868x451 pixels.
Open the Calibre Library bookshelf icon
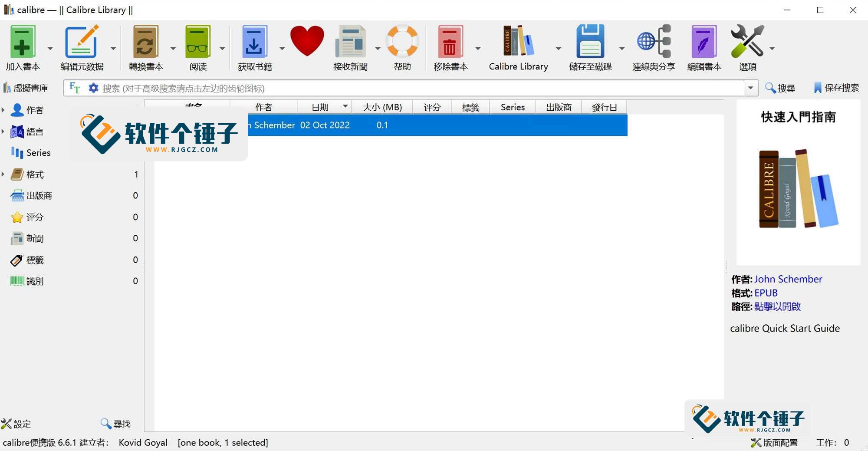point(518,42)
